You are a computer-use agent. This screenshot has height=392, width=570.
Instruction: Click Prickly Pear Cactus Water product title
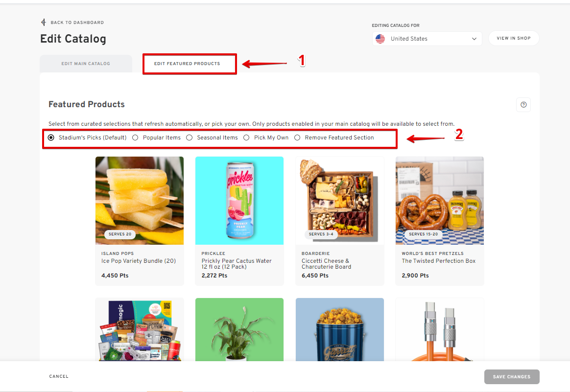click(237, 264)
